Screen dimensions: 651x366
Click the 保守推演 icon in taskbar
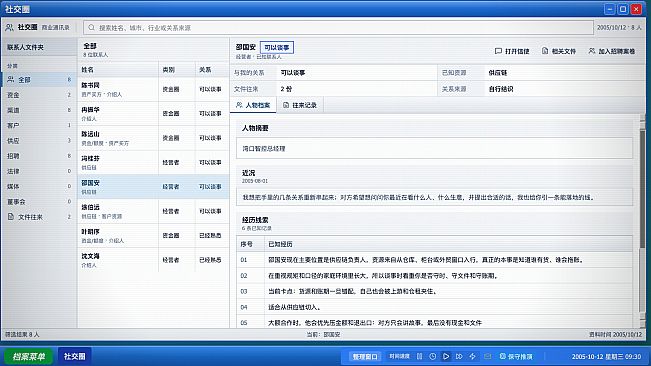coord(502,356)
